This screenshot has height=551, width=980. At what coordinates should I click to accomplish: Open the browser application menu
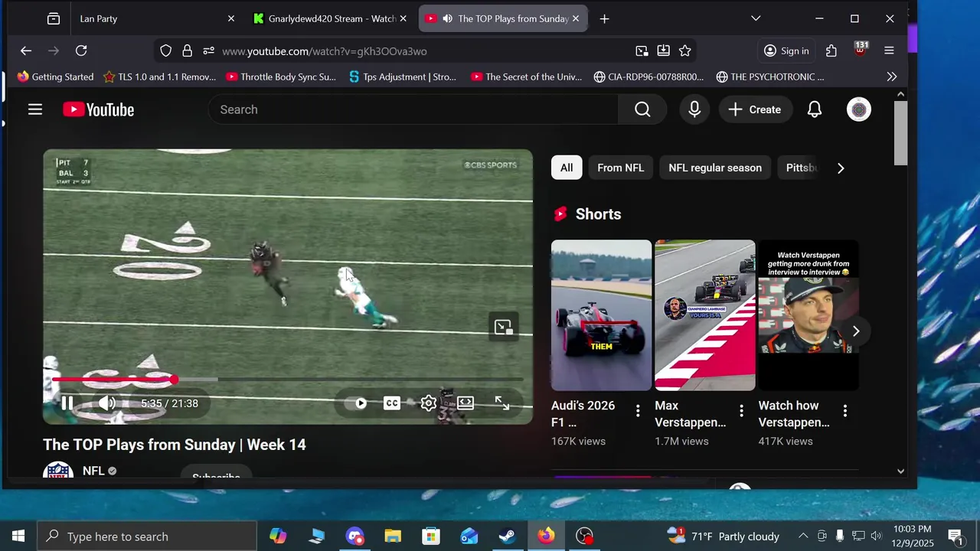coord(889,51)
